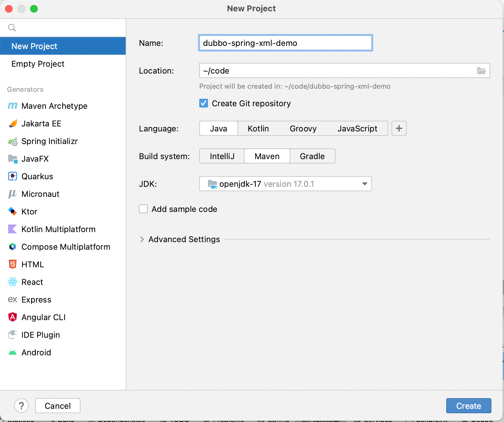Browse for location using the folder icon
This screenshot has height=422, width=504.
click(481, 71)
